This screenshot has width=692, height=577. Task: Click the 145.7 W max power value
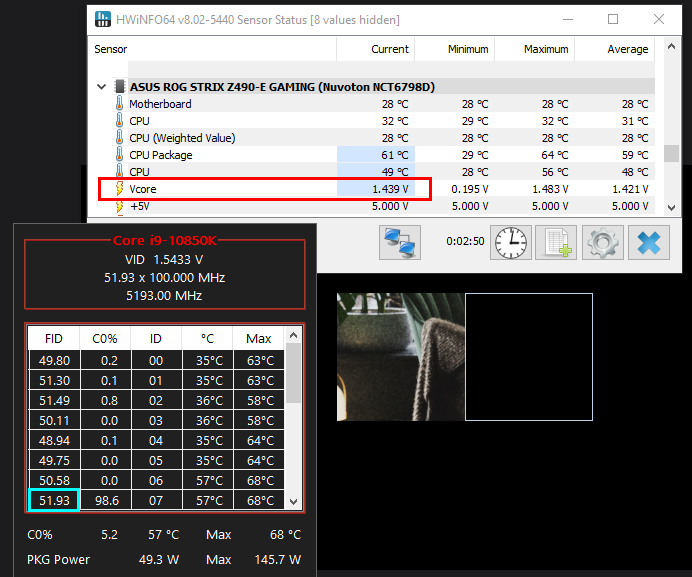point(278,559)
